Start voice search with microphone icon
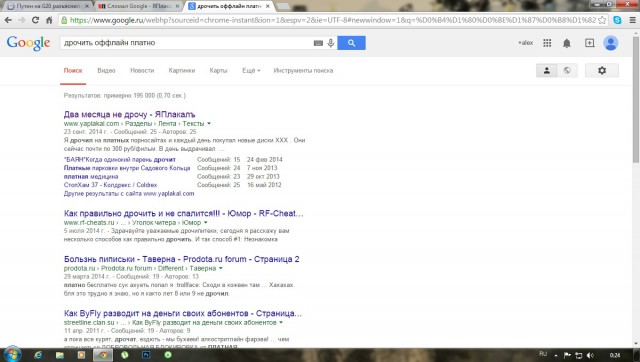640x362 pixels. (x=331, y=43)
